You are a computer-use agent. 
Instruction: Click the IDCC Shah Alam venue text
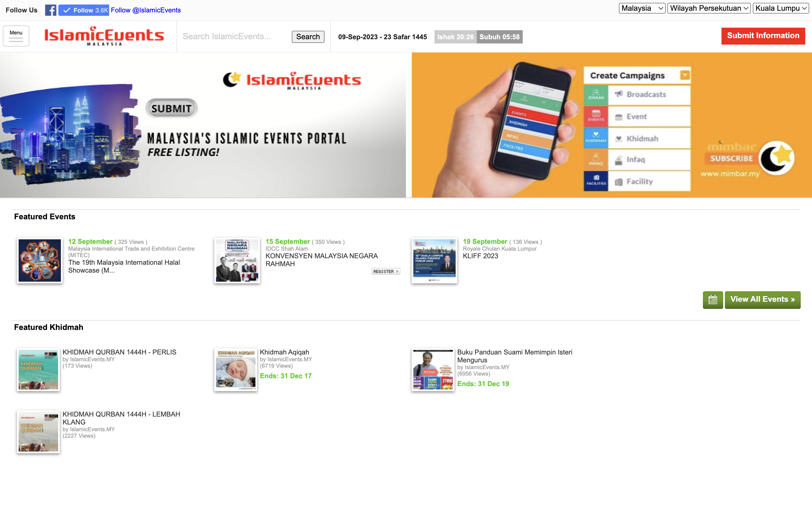pos(286,249)
